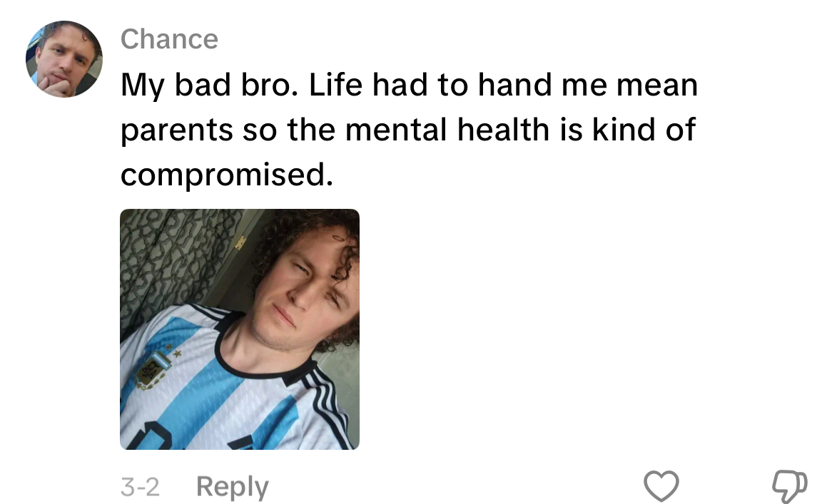
Task: Toggle the dislike on Chance's comment
Action: [789, 486]
